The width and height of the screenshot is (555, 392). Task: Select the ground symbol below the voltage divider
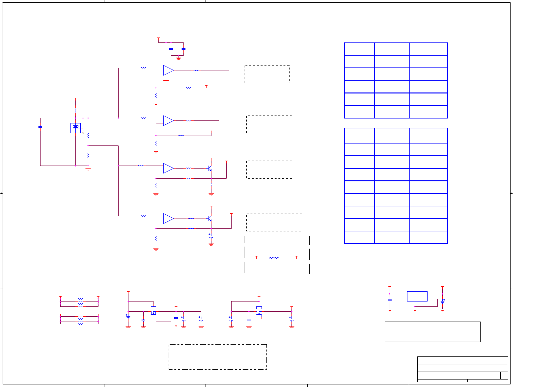[x=88, y=169]
